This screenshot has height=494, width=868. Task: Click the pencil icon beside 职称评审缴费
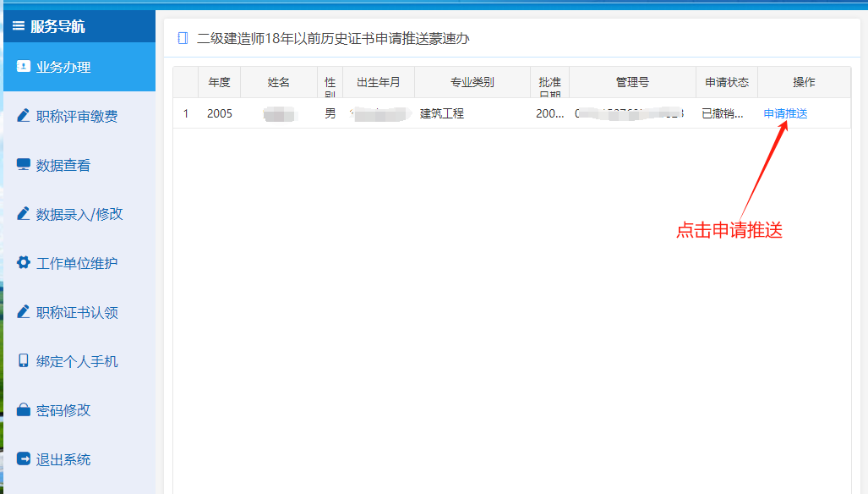point(24,116)
